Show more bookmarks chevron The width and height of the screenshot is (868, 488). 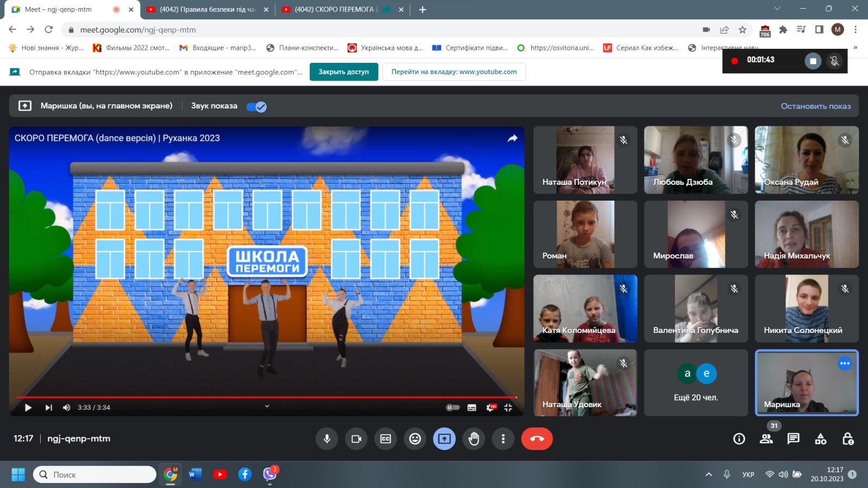pyautogui.click(x=856, y=48)
